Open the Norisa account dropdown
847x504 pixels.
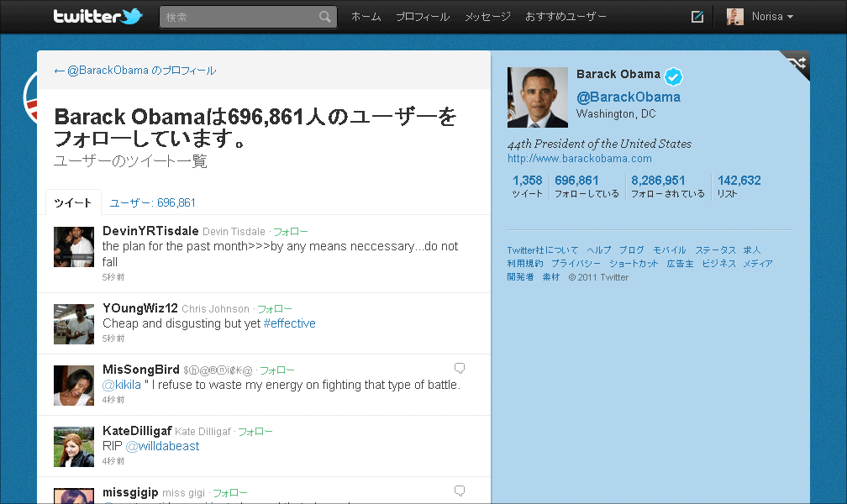click(x=772, y=17)
